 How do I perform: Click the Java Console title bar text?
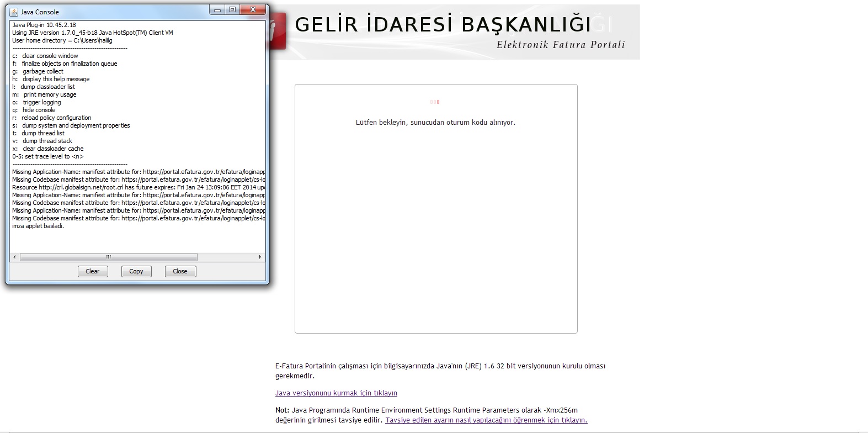click(x=40, y=12)
